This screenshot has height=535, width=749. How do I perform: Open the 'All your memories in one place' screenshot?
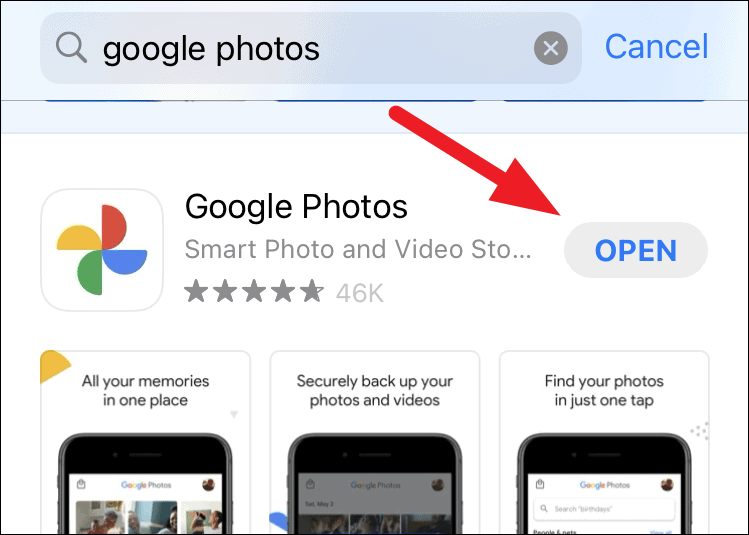coord(145,442)
